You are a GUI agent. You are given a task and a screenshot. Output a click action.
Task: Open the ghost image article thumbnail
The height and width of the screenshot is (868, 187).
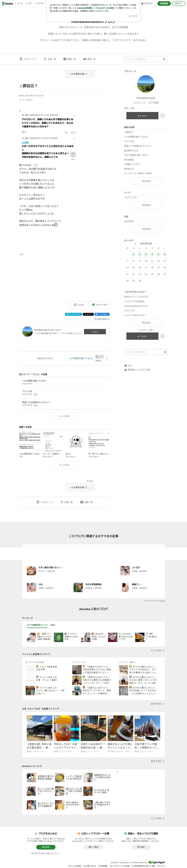coord(76,441)
